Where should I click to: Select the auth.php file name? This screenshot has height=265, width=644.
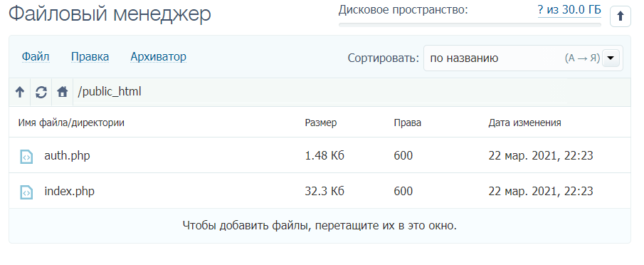click(67, 156)
